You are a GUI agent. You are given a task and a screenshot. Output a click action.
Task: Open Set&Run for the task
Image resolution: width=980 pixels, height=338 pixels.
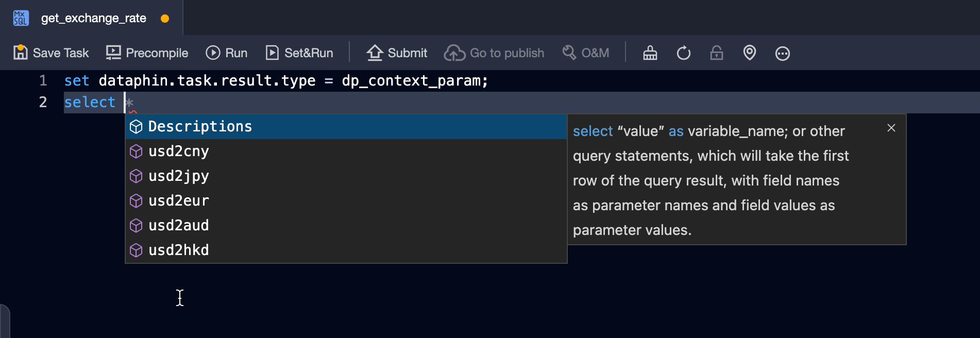[299, 53]
